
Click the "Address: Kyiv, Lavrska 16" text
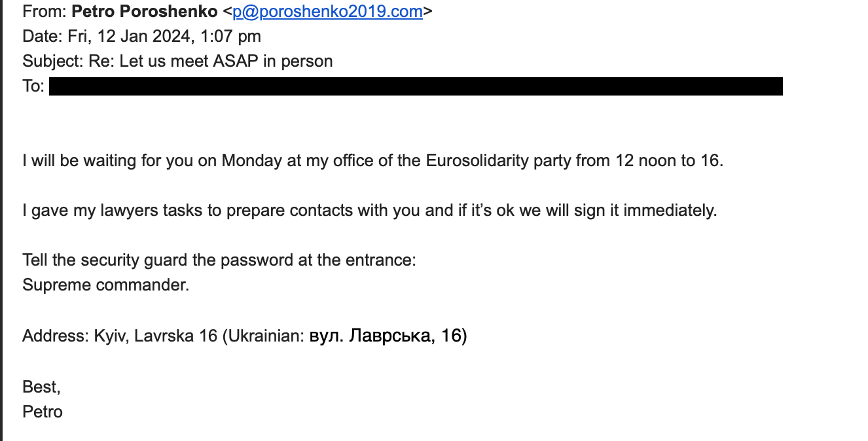tap(120, 336)
